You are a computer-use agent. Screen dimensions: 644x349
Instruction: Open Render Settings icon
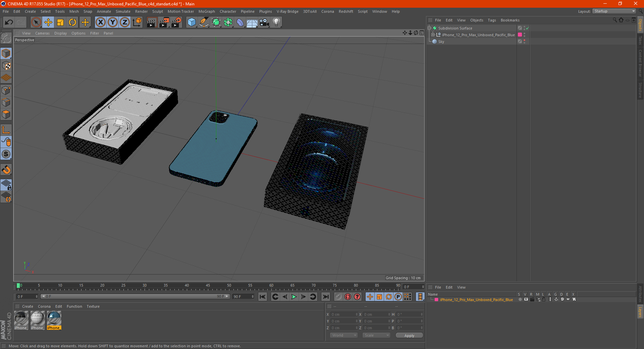[x=176, y=22]
